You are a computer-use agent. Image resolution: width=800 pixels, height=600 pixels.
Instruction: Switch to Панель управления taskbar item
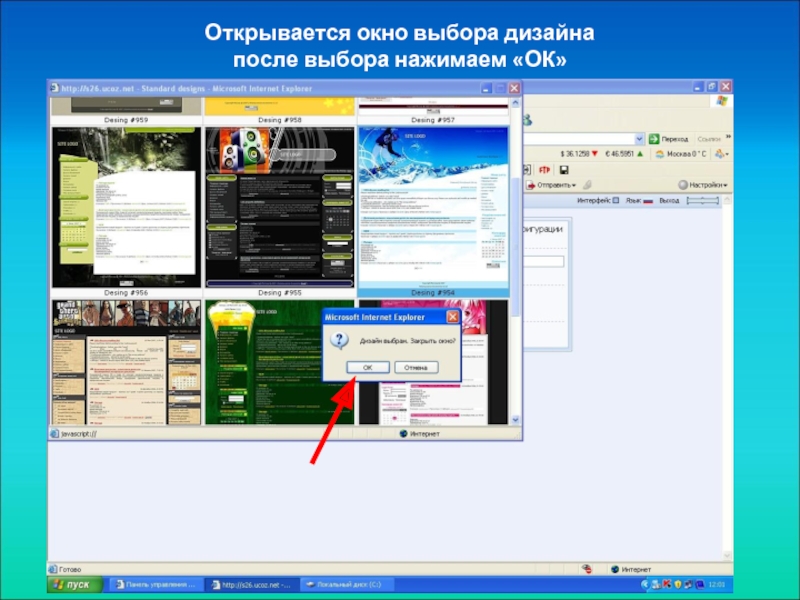point(154,584)
